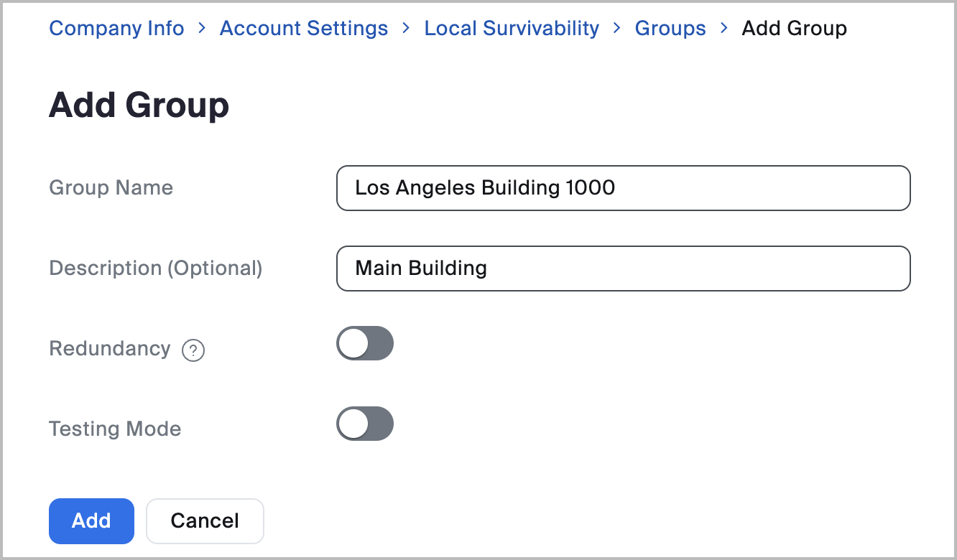Click into the Description input field
Viewport: 957px width, 560px height.
(x=623, y=269)
